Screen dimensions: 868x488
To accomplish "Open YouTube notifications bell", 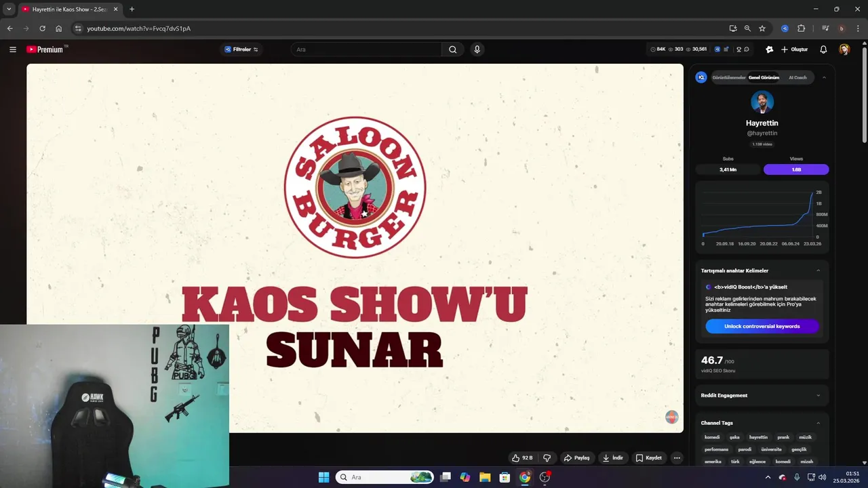I will coord(823,49).
